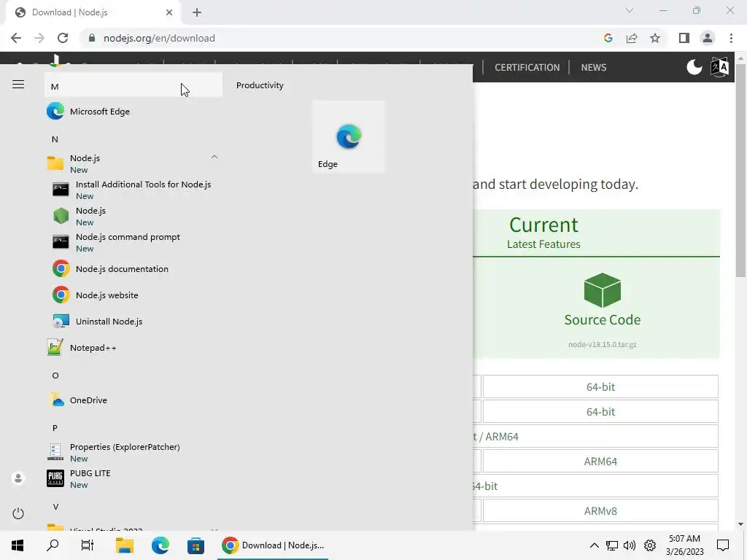Open Node.js documentation shortcut

click(133, 268)
